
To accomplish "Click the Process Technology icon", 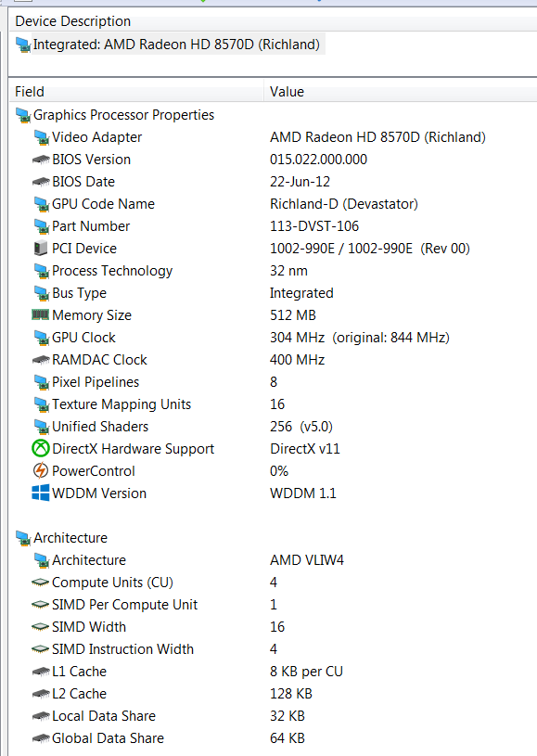I will (42, 271).
